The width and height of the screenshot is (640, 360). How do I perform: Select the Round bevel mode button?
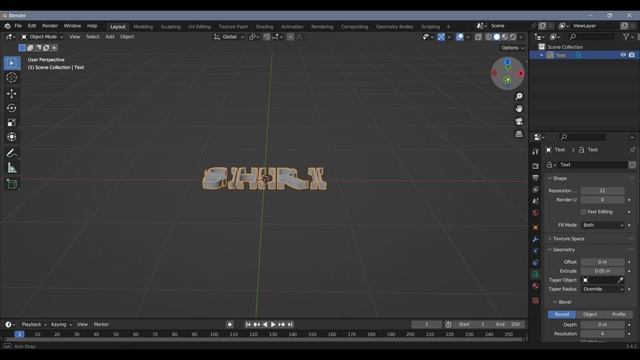point(562,314)
